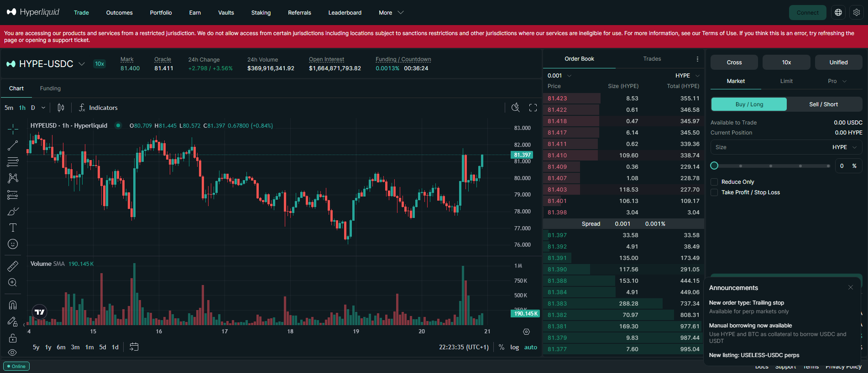Enter fullscreen chart mode

pyautogui.click(x=533, y=108)
